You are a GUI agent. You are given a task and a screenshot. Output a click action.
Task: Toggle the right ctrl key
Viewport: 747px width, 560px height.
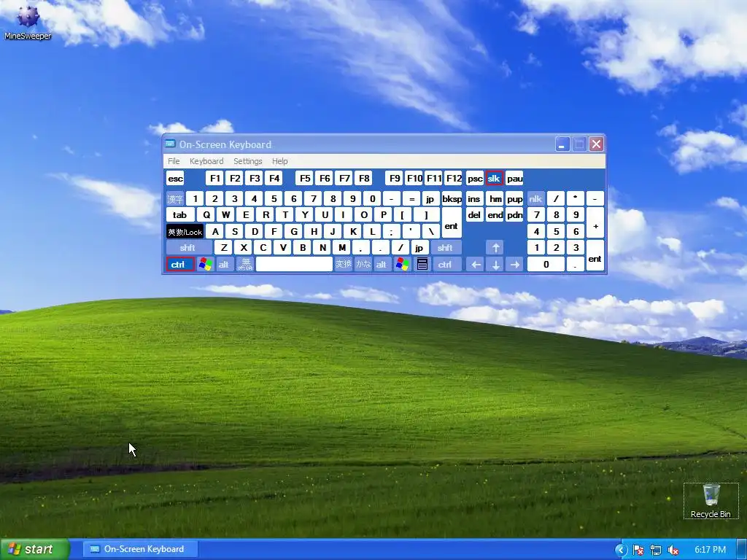point(447,264)
